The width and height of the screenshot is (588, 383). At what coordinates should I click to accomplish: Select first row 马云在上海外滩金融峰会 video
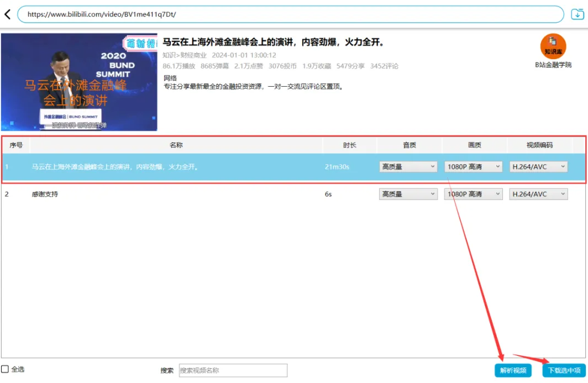(x=166, y=166)
